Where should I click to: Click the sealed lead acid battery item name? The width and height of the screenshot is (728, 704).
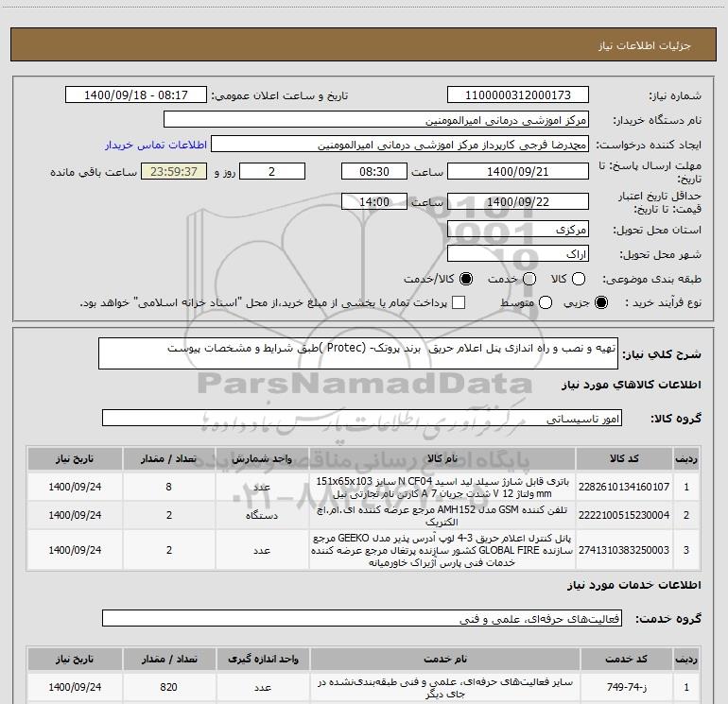442,487
